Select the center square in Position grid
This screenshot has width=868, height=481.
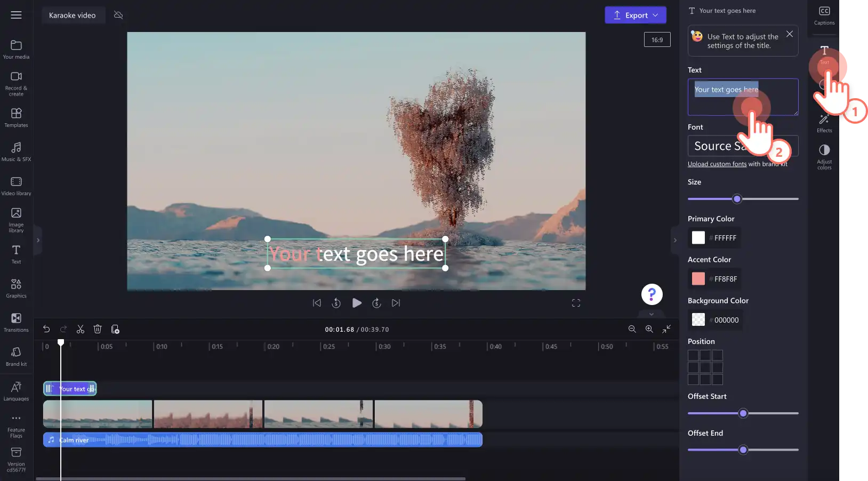(x=705, y=367)
